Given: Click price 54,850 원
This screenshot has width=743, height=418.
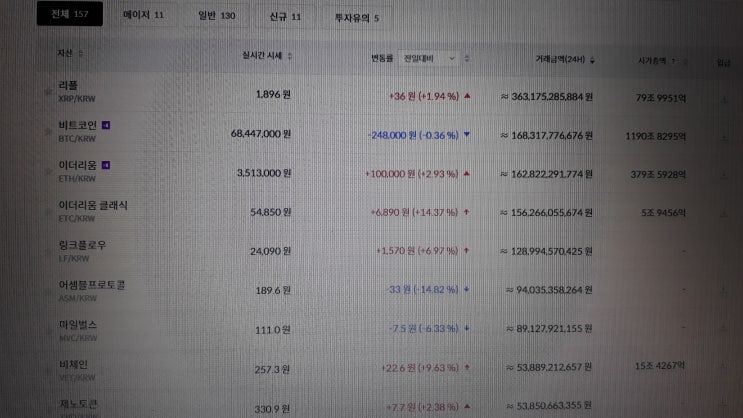Looking at the screenshot, I should tap(271, 212).
